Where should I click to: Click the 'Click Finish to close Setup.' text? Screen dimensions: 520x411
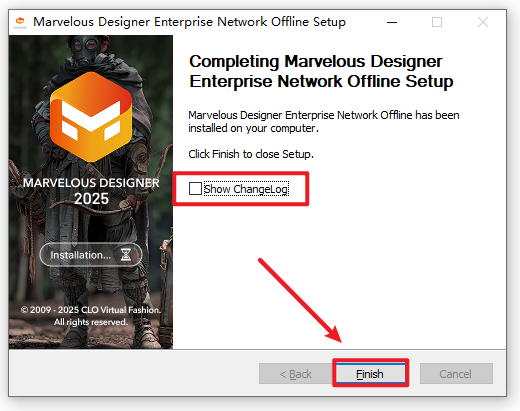251,154
